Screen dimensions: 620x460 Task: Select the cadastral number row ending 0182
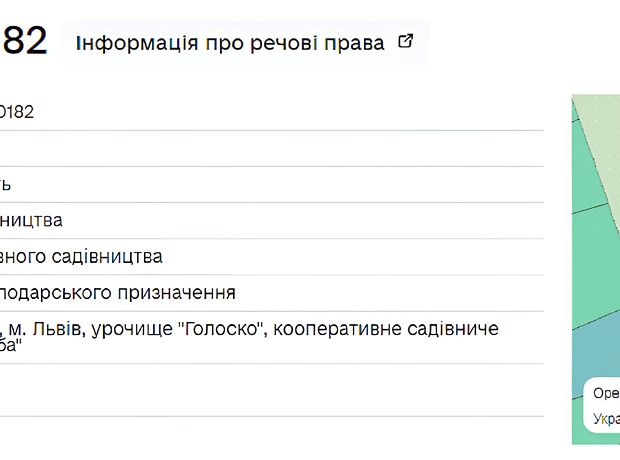coord(17,112)
